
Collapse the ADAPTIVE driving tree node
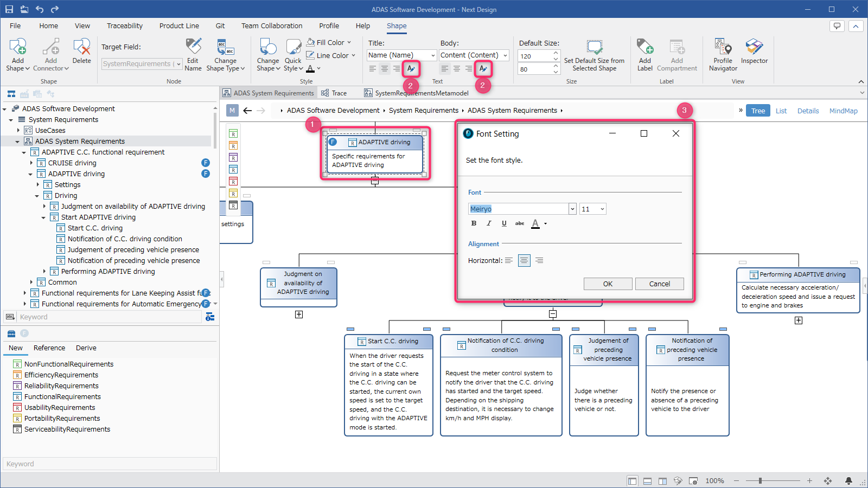click(x=30, y=174)
